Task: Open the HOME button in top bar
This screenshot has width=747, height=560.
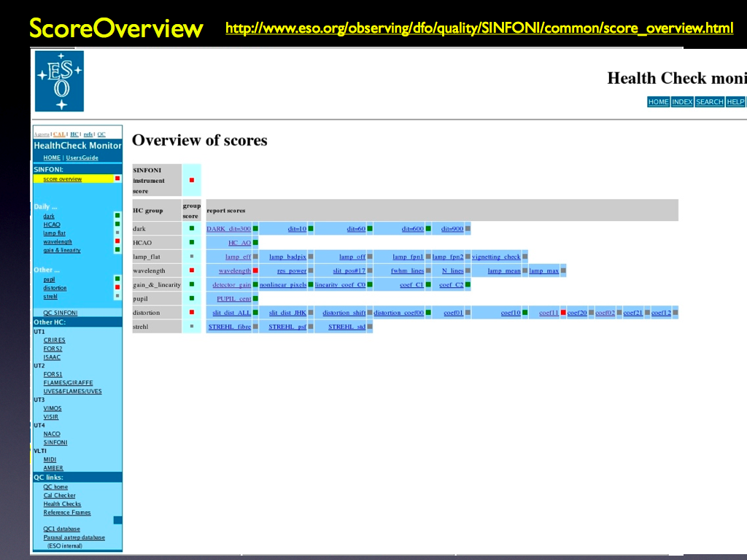Action: pos(658,102)
